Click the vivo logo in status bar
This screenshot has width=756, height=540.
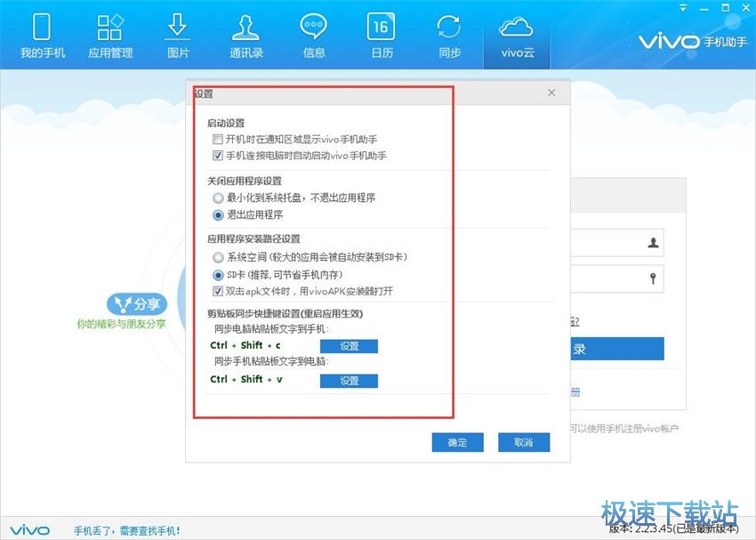point(30,530)
